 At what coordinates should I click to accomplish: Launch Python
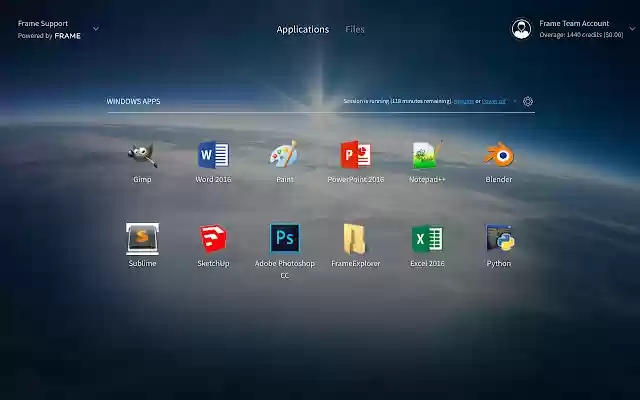tap(500, 238)
